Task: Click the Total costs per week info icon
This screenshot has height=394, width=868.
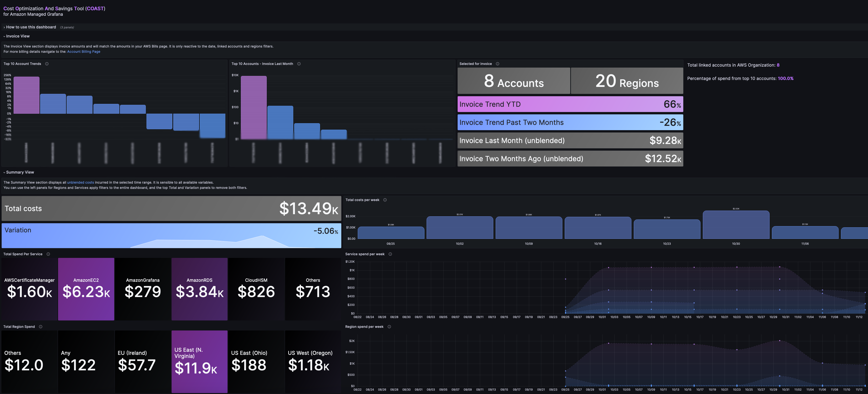Action: pos(385,200)
